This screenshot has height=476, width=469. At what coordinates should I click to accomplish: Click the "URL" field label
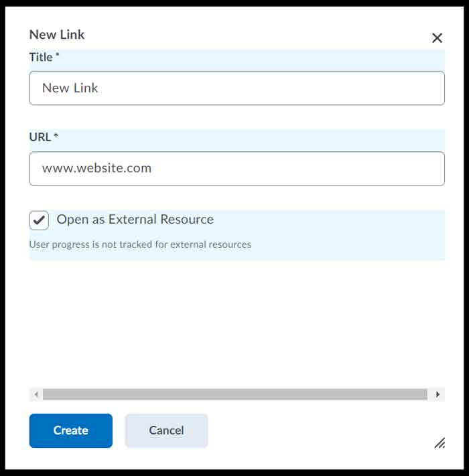pos(40,137)
